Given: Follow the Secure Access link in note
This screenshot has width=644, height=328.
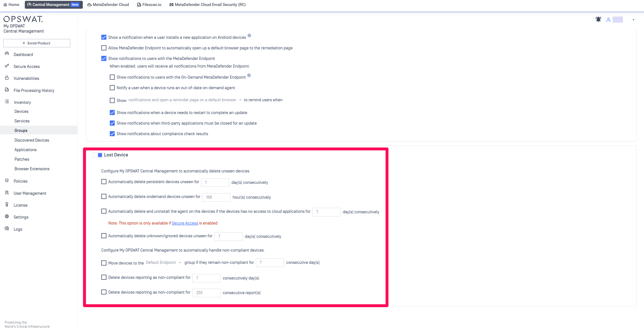Looking at the screenshot, I should coord(185,223).
